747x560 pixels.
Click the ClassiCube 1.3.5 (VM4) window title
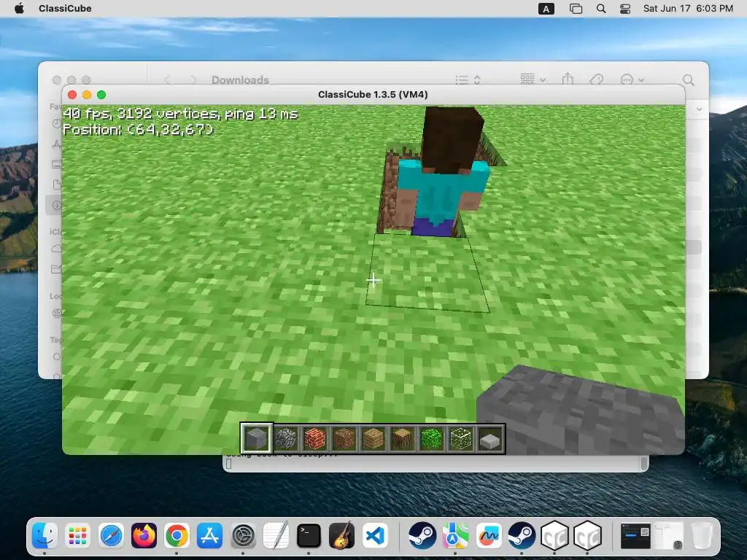coord(373,94)
